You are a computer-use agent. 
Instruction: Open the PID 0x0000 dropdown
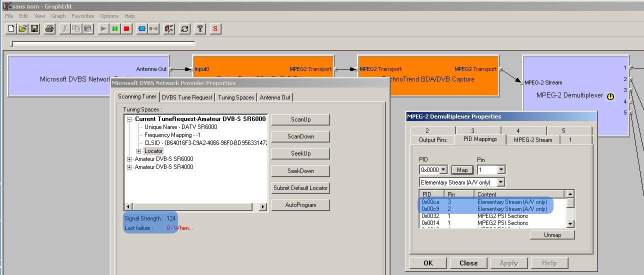point(443,170)
